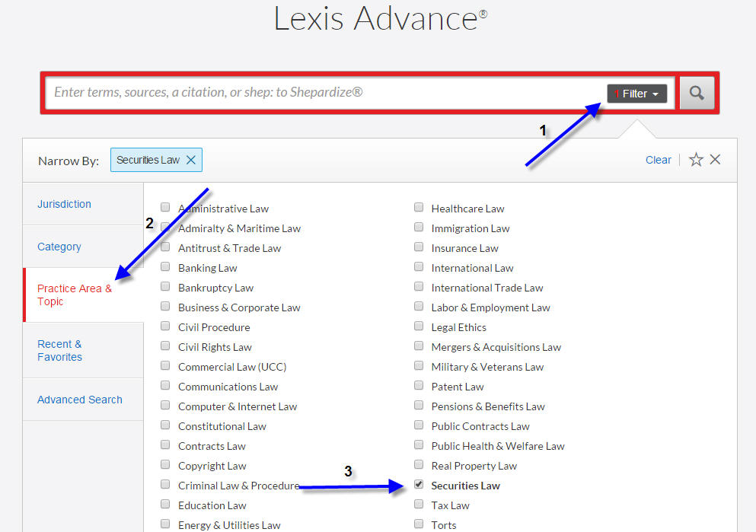756x532 pixels.
Task: Check Contracts Law checkbox
Action: [165, 444]
